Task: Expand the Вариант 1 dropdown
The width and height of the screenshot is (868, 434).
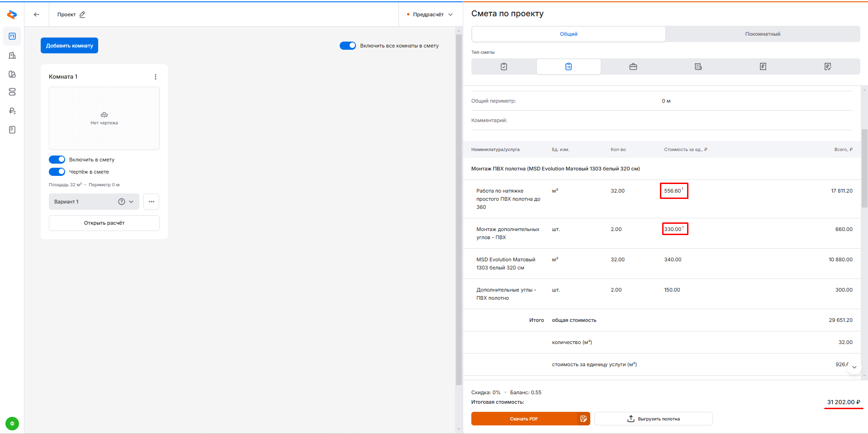Action: coord(131,202)
